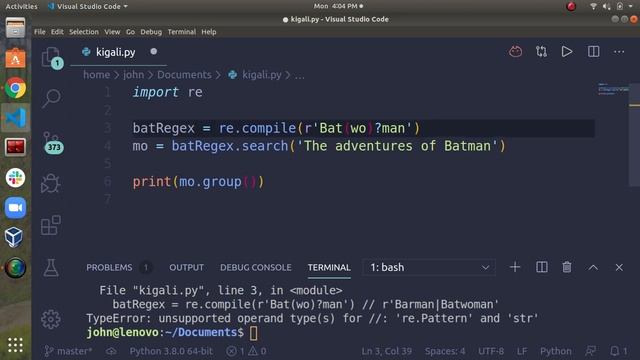Click the print(mo.group()) line
The height and width of the screenshot is (360, 640).
[x=198, y=182]
